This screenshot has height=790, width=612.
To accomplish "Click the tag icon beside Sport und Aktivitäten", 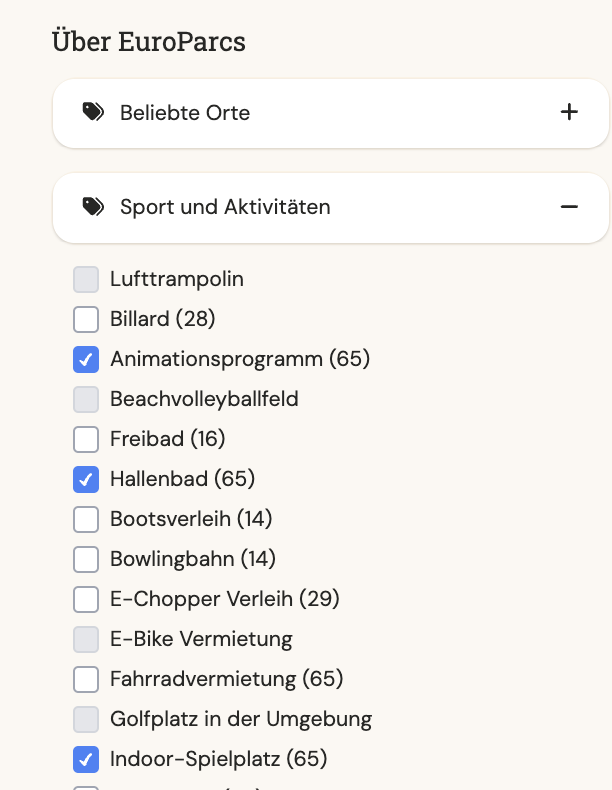I will point(93,207).
